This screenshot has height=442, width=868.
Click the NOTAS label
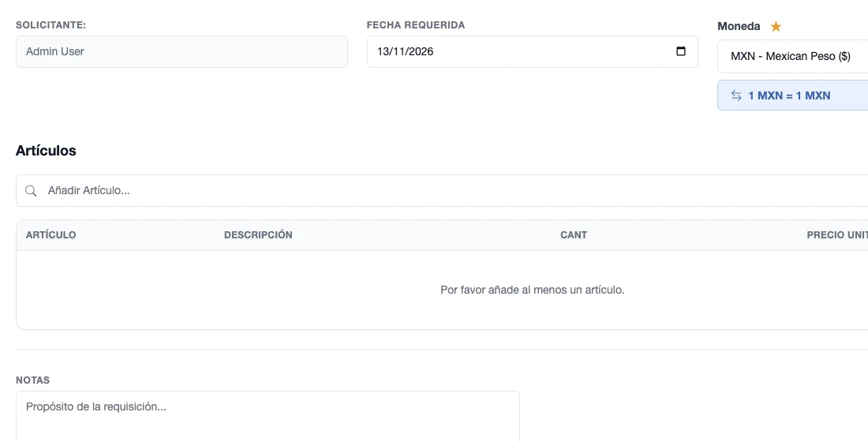(32, 380)
